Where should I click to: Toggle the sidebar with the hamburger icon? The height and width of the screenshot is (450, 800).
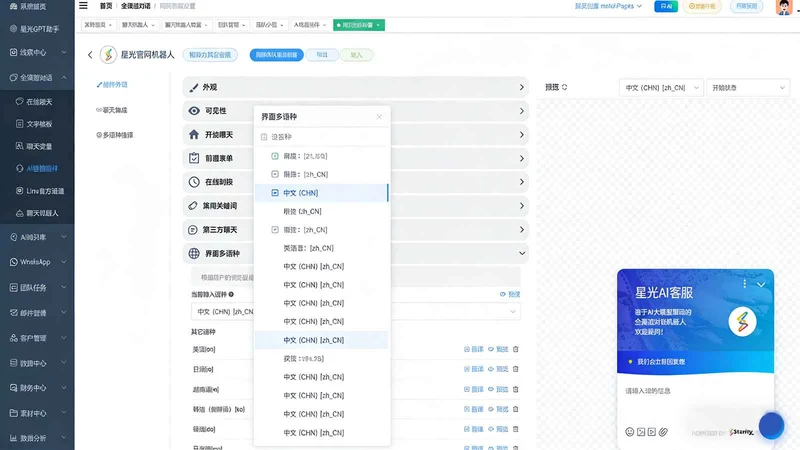click(x=83, y=6)
